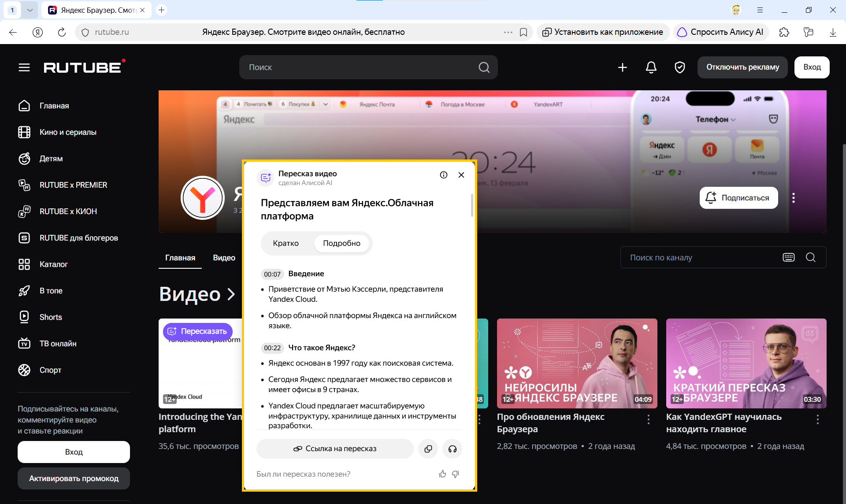Open Как YandexGPT научилась video thumbnail
This screenshot has width=846, height=504.
[746, 363]
